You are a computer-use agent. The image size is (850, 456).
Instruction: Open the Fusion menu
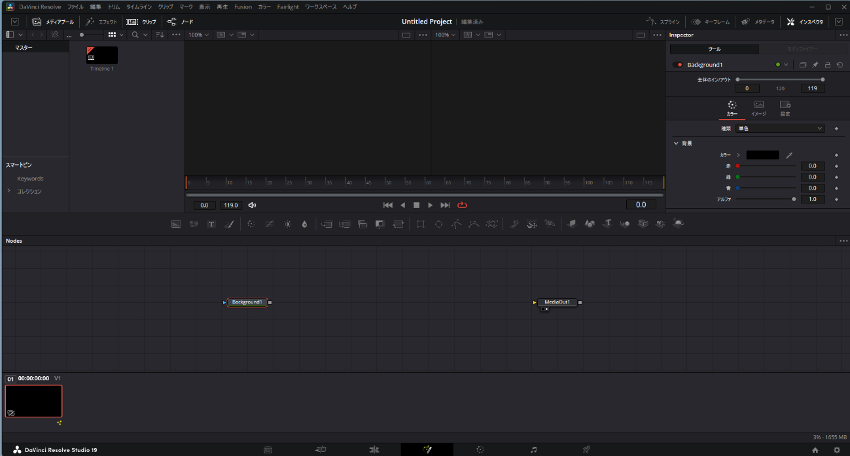pos(243,6)
